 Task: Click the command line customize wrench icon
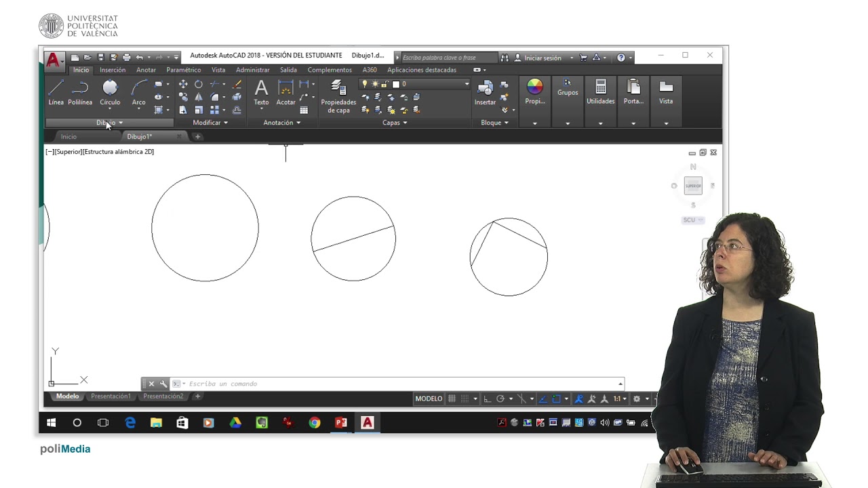(163, 384)
